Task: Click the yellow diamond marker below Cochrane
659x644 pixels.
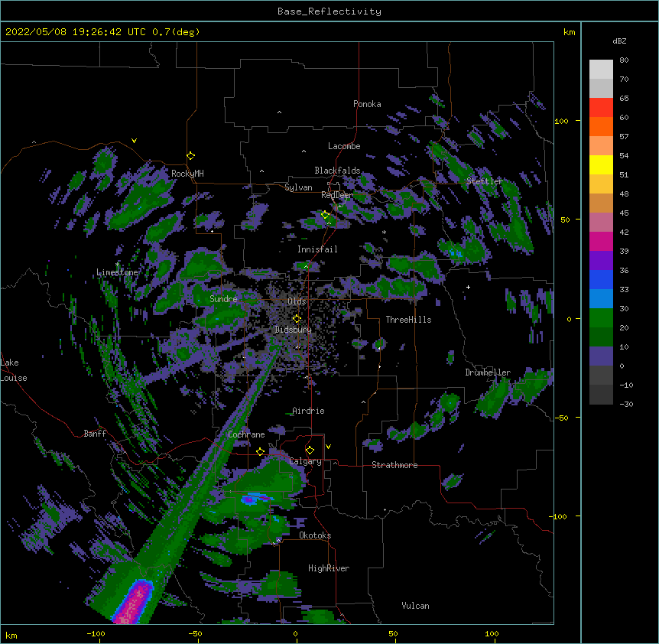Action: click(x=260, y=452)
